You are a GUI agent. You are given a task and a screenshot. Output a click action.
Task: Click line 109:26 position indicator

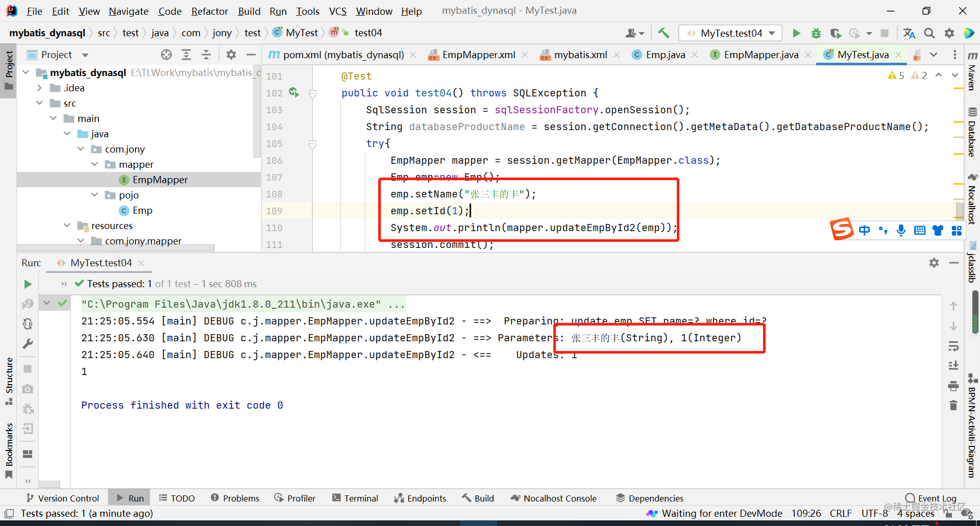click(806, 513)
